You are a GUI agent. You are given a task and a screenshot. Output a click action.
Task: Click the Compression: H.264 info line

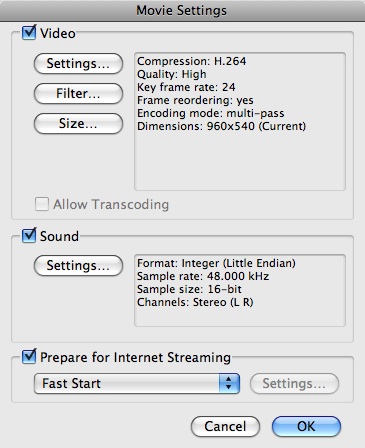point(192,61)
